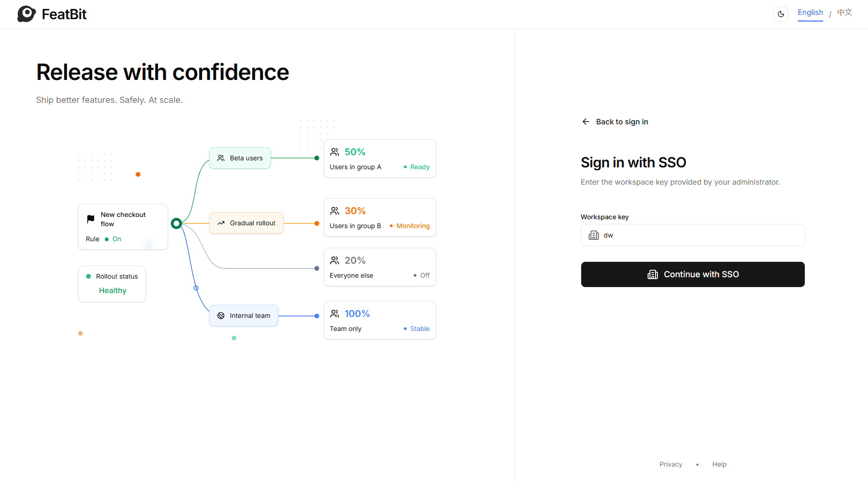The image size is (868, 482).
Task: Click the 20% Everyone else card
Action: point(380,267)
